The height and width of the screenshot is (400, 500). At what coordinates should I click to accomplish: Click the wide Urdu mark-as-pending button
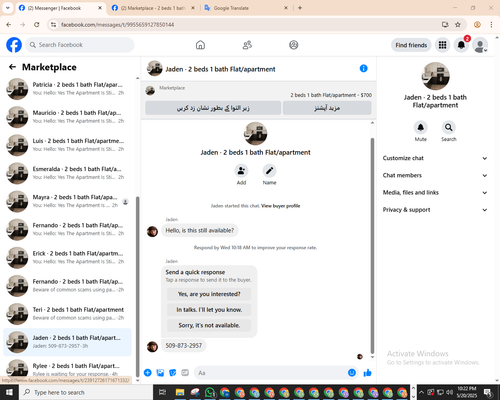(213, 108)
